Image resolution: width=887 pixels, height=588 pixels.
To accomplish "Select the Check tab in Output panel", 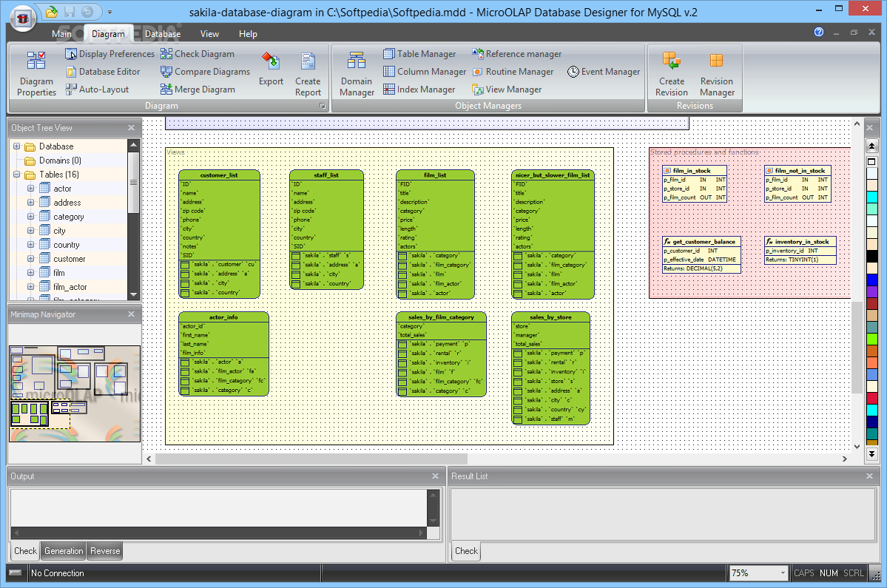I will (25, 551).
